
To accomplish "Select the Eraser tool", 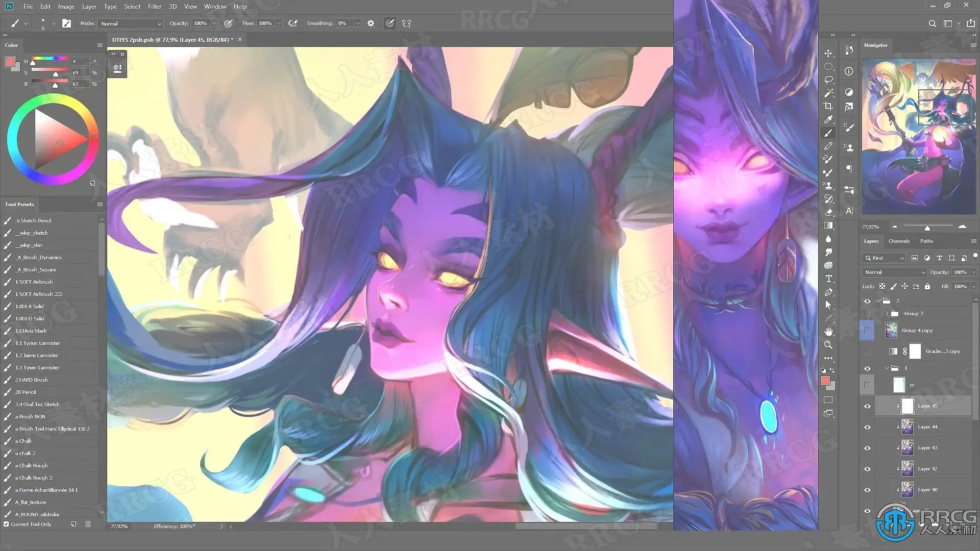I will (828, 212).
